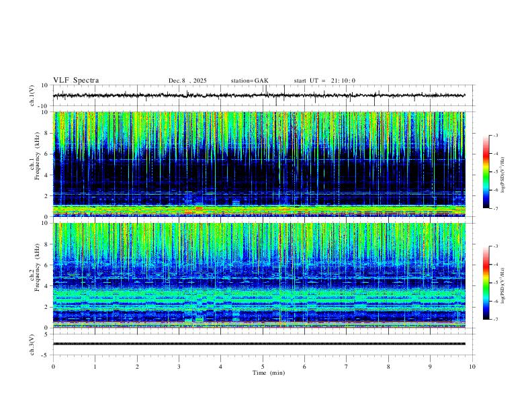Click the ch.1 color bar '-3' label
The image size is (532, 411).
point(495,135)
